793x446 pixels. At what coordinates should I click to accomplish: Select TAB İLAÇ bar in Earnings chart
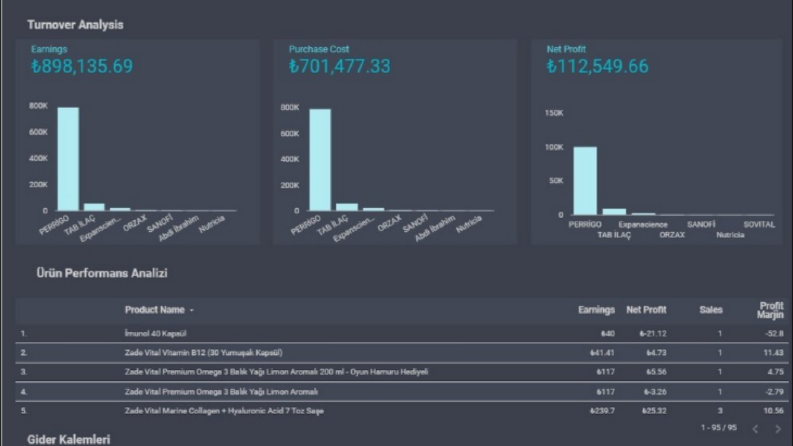coord(94,207)
